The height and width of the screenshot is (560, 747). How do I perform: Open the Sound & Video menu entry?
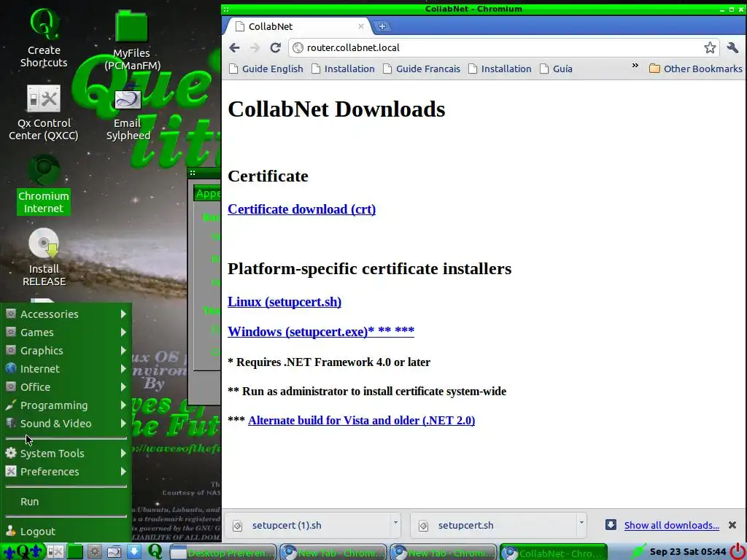point(66,424)
